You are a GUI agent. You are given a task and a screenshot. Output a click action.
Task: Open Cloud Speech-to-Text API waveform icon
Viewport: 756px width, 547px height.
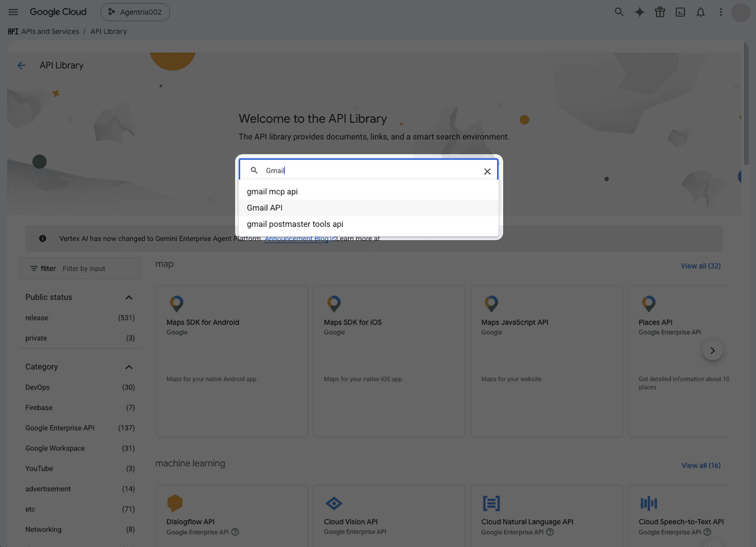point(649,504)
